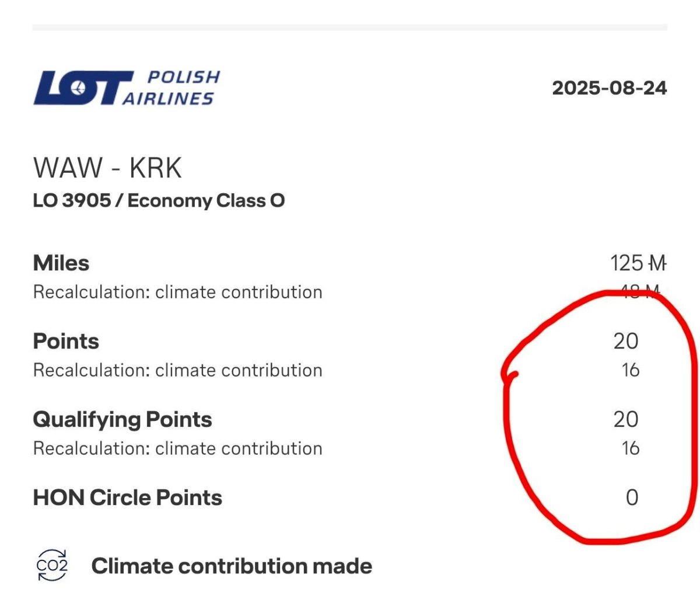Click the 16 value below Qualifying Points
Screen dimensions: 700x592
(630, 448)
